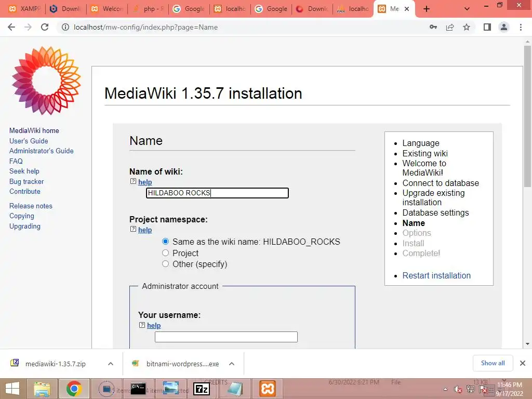This screenshot has width=532, height=399.
Task: Open mediawiki-1.35.7.zip download item
Action: [55, 364]
